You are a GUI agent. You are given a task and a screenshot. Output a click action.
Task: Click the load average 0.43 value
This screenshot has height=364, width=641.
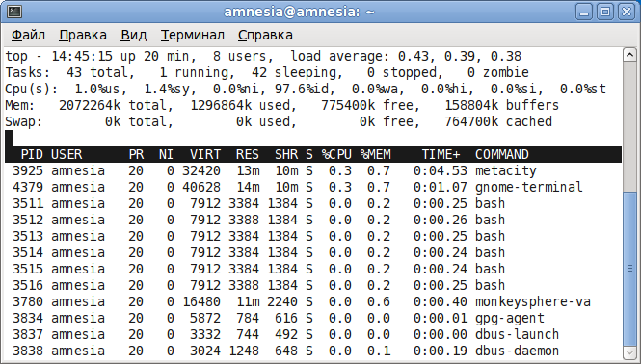pyautogui.click(x=414, y=57)
